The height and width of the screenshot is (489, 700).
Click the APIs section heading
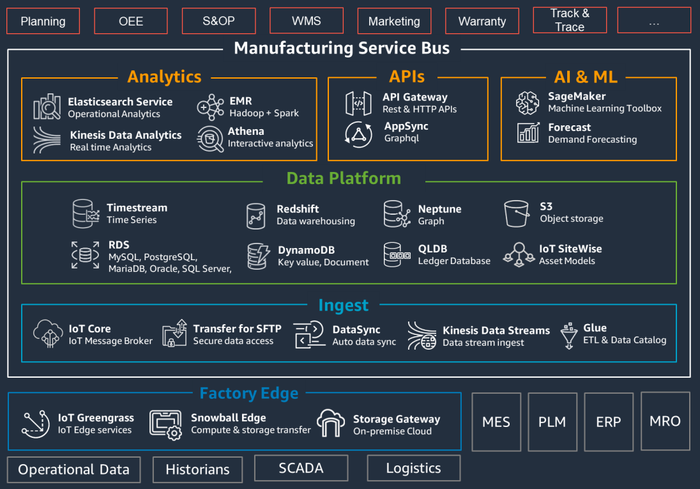407,76
